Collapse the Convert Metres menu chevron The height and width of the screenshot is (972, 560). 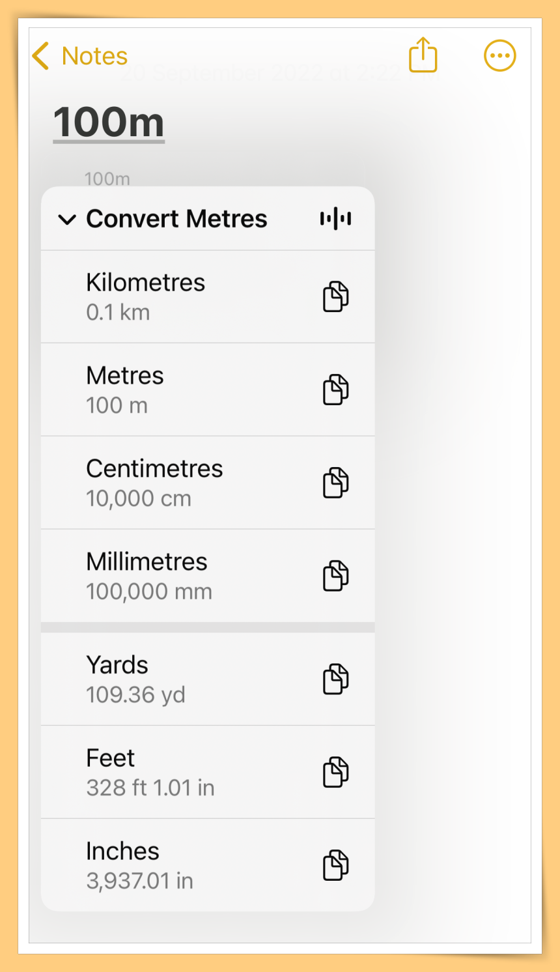(67, 220)
